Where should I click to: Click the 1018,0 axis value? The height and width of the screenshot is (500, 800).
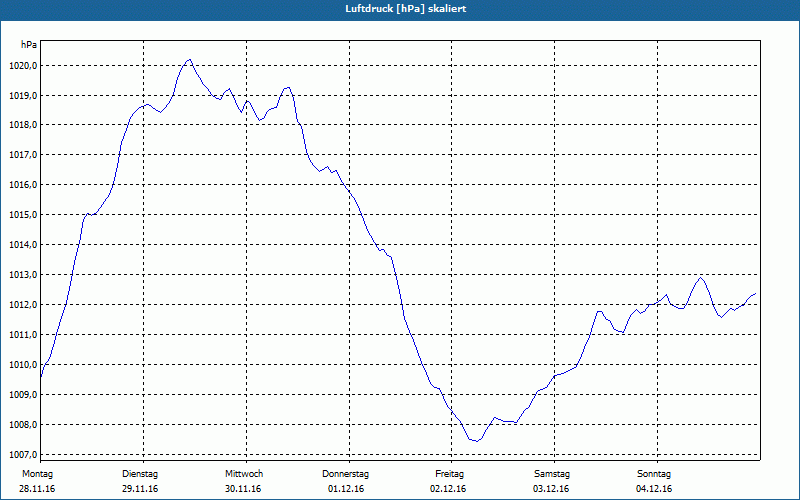pyautogui.click(x=23, y=125)
